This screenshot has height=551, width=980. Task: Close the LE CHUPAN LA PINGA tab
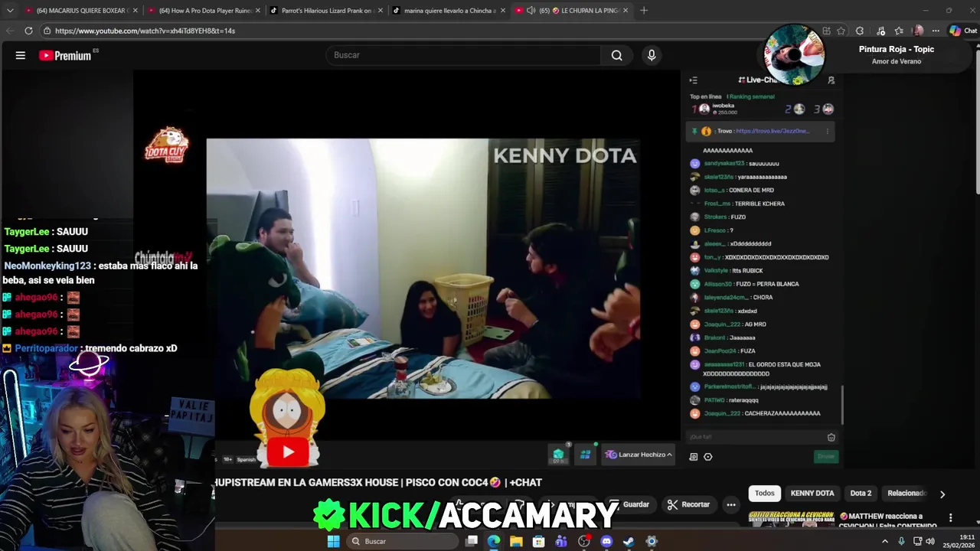coord(626,11)
